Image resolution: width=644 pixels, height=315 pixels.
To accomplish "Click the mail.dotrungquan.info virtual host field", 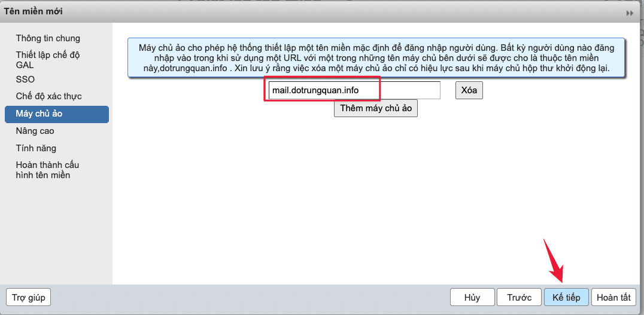I will (x=353, y=90).
